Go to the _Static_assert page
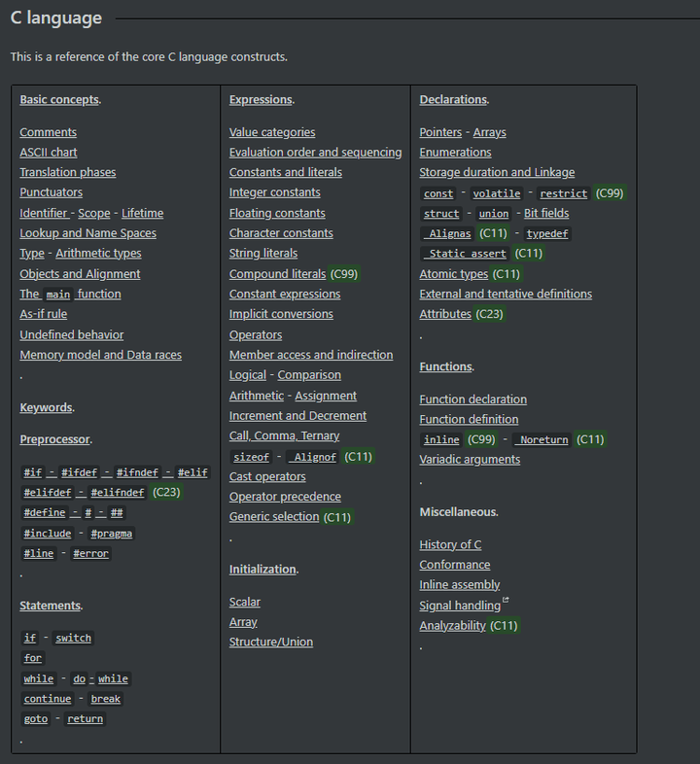Screen dimensions: 700x764 pos(465,254)
